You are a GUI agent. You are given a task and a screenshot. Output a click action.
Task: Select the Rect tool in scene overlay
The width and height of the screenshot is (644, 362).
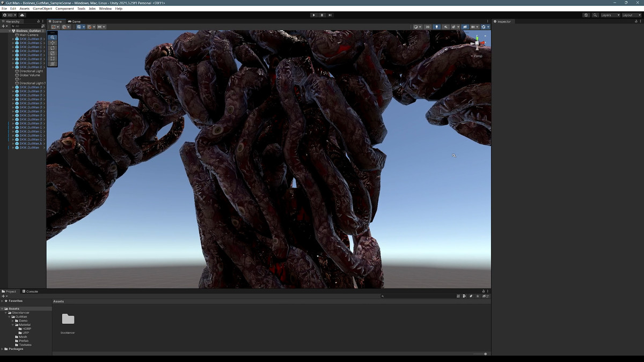53,58
